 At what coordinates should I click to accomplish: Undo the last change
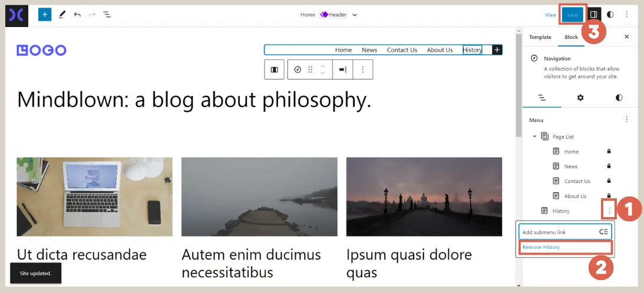coord(77,15)
